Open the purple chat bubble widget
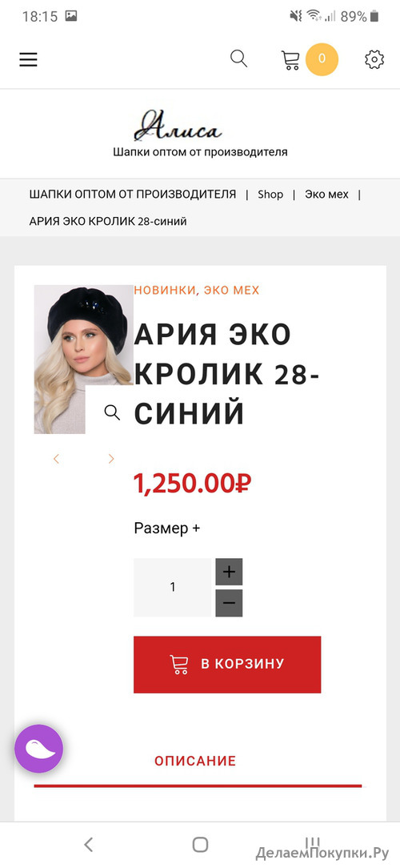 click(38, 749)
